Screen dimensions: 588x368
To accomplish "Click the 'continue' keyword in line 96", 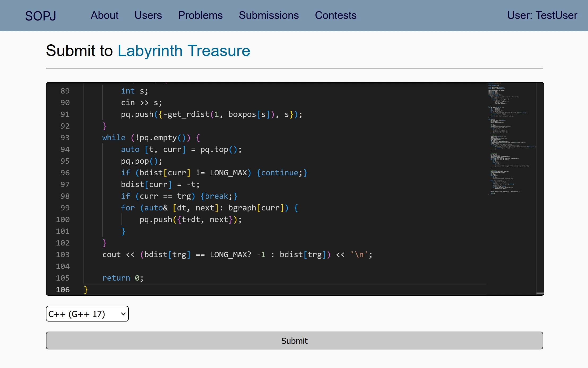I will click(x=280, y=173).
